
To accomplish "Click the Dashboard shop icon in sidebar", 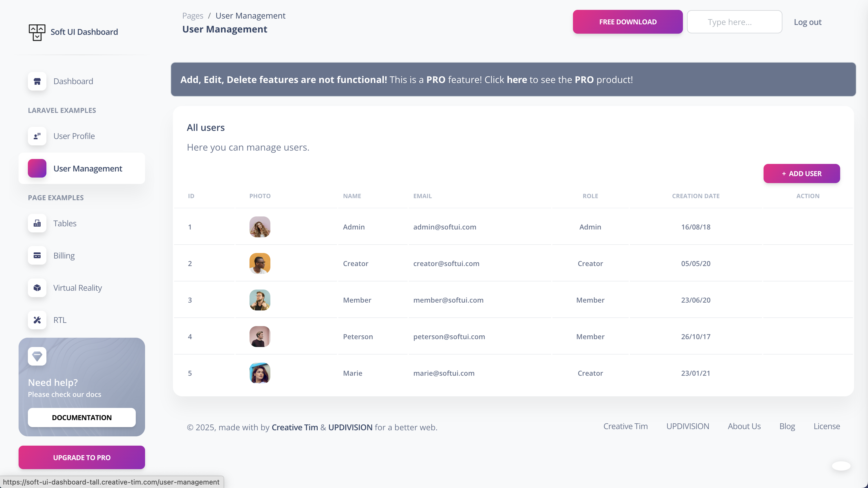I will click(37, 81).
